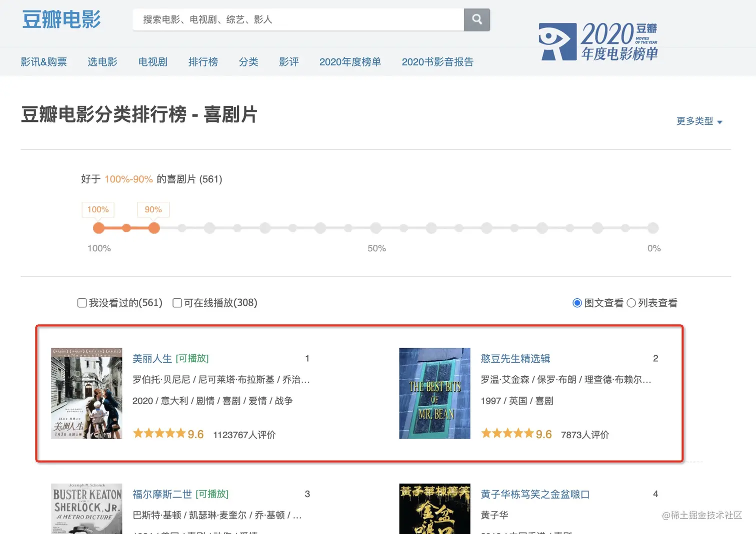756x534 pixels.
Task: Open the 豆瓣电影 logo homepage
Action: [61, 19]
